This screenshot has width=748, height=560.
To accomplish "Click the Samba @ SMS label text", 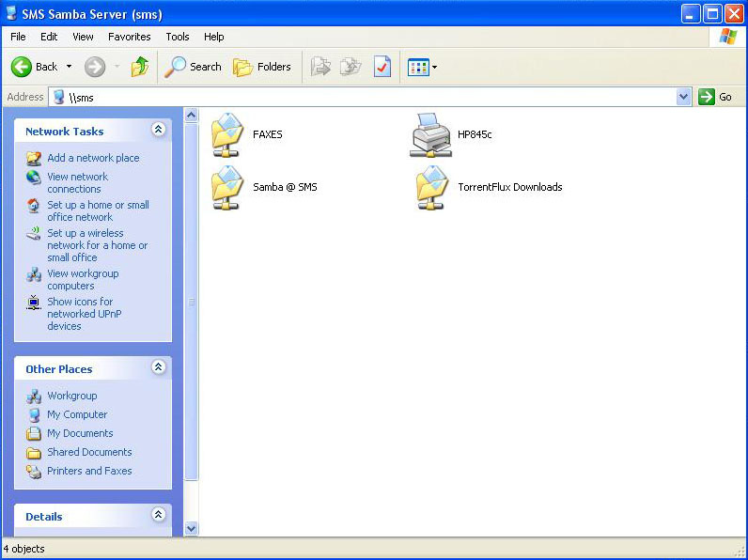I will 285,187.
